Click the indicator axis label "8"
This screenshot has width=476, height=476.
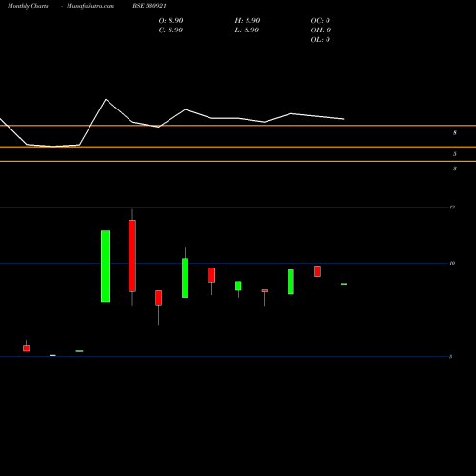point(455,133)
